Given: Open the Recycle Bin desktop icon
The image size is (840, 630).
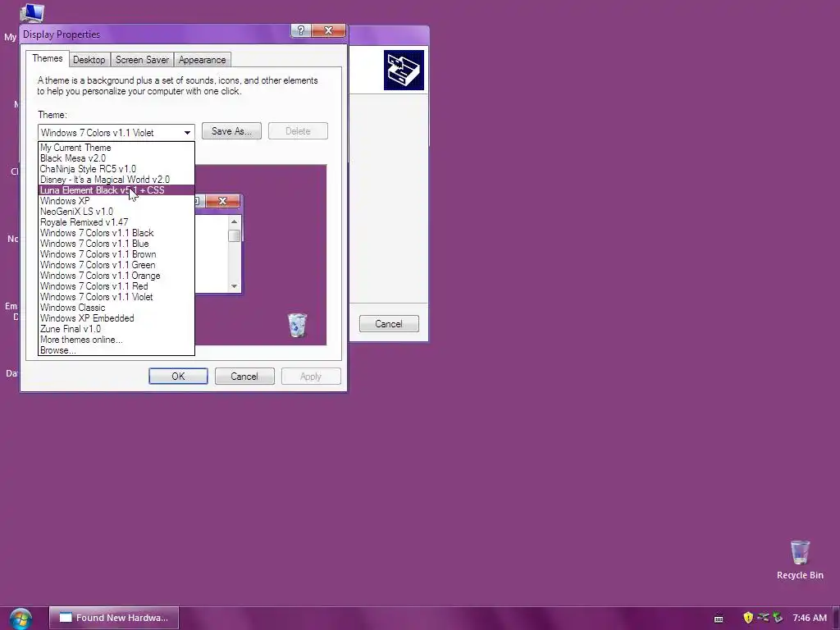Looking at the screenshot, I should tap(800, 559).
